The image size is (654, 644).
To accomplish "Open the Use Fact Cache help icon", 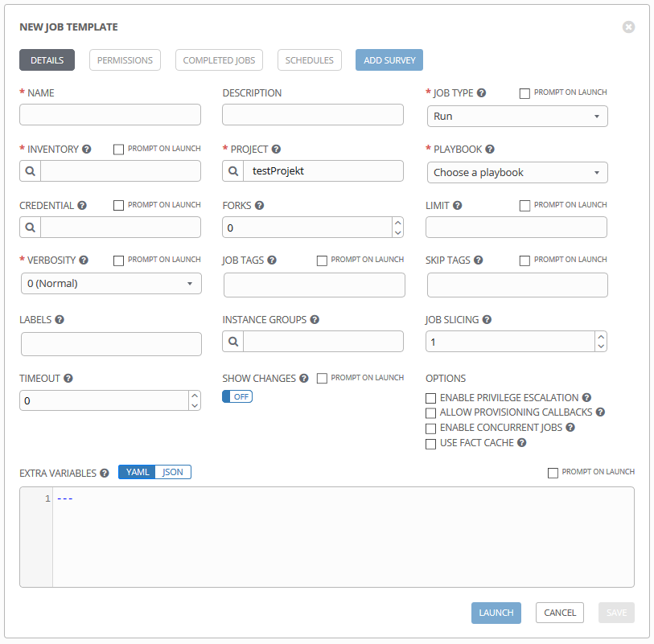I will coord(522,443).
